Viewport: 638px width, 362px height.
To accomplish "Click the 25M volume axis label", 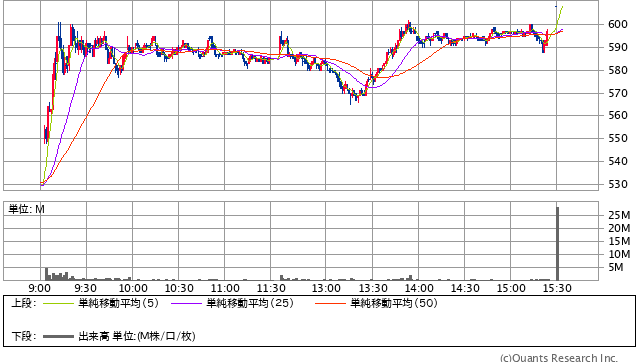I will (619, 215).
